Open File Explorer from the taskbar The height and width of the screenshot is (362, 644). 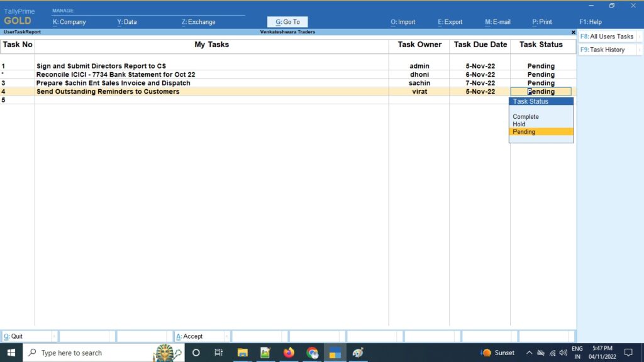pos(243,353)
